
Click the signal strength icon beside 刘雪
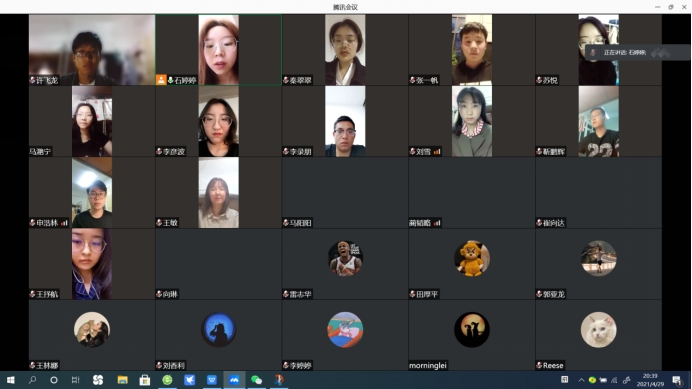[x=437, y=152]
